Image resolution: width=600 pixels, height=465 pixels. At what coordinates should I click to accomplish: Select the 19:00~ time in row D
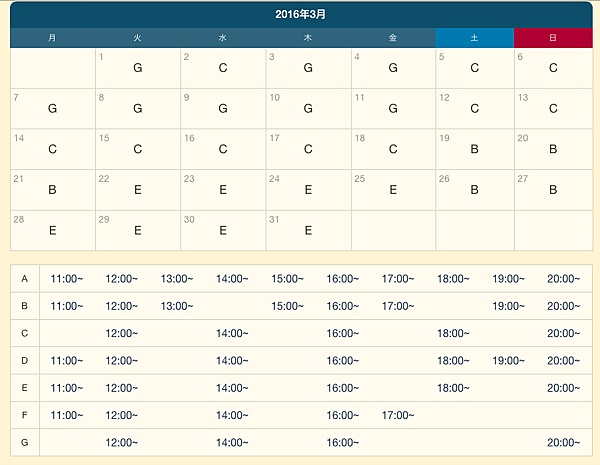coord(508,361)
